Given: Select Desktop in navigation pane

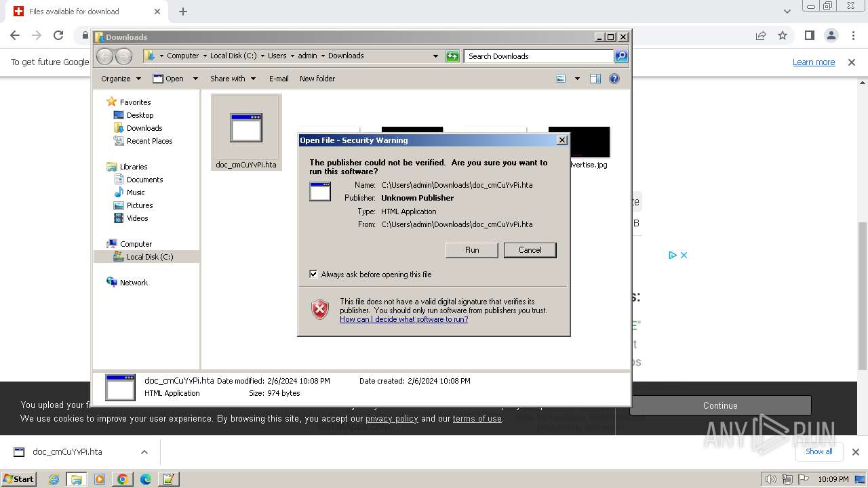Looking at the screenshot, I should tap(140, 115).
